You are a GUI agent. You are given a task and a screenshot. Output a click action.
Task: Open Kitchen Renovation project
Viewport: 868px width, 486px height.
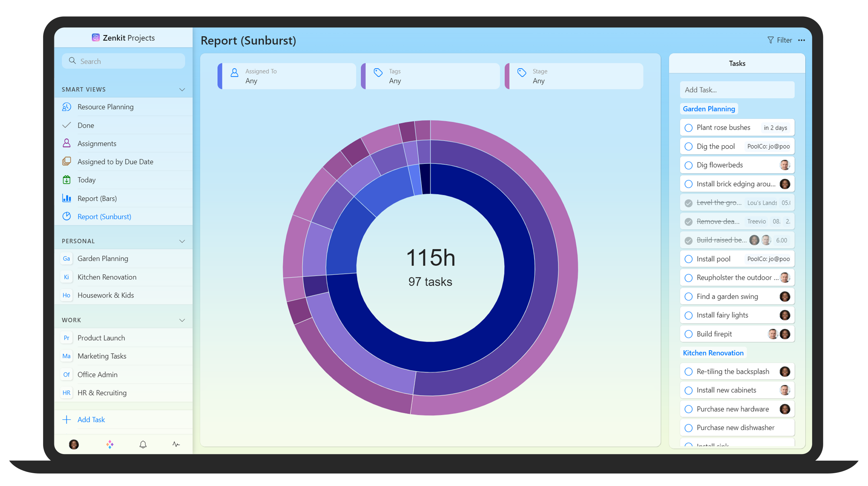click(107, 277)
